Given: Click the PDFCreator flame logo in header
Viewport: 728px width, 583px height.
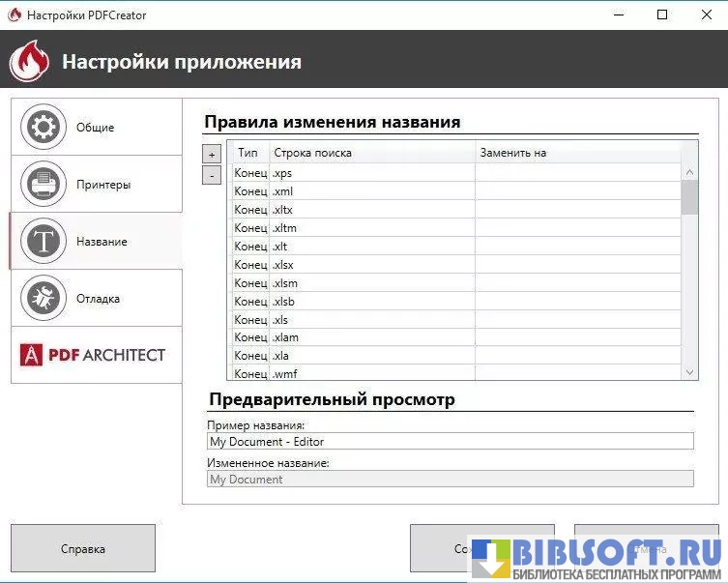Looking at the screenshot, I should pyautogui.click(x=29, y=61).
